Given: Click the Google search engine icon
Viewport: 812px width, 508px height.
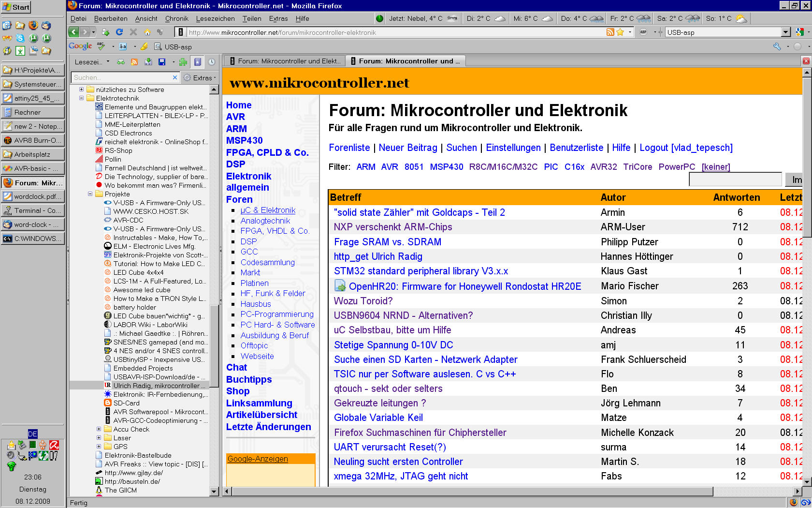Looking at the screenshot, I should [x=800, y=32].
